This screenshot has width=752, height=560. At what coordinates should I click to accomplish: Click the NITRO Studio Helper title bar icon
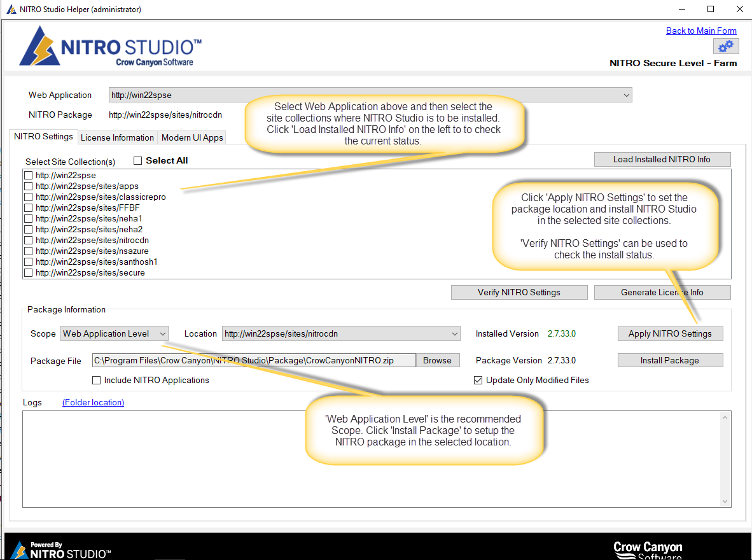click(11, 9)
